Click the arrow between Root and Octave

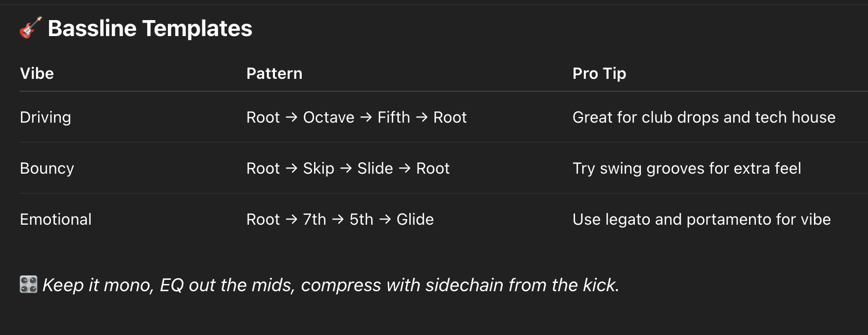291,117
